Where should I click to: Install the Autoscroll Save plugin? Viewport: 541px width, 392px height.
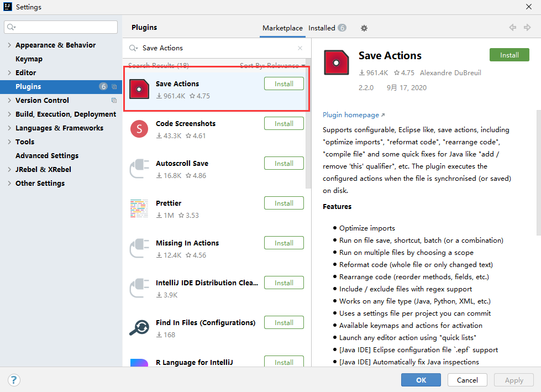(284, 163)
